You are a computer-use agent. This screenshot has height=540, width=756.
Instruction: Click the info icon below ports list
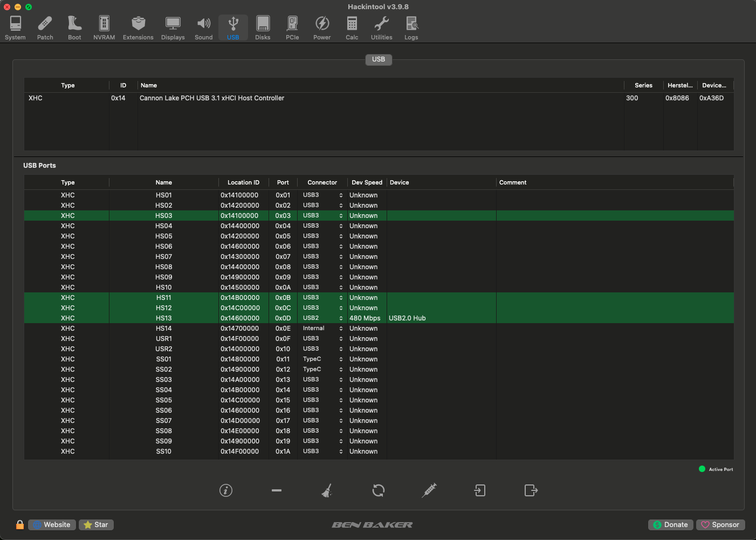click(x=226, y=490)
